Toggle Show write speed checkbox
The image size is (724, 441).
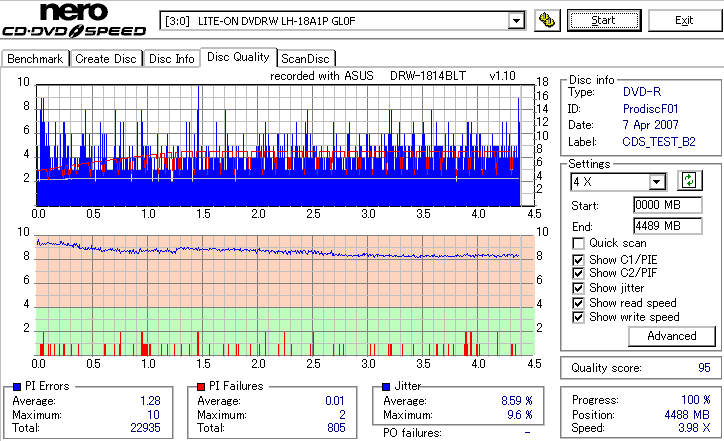click(x=578, y=318)
